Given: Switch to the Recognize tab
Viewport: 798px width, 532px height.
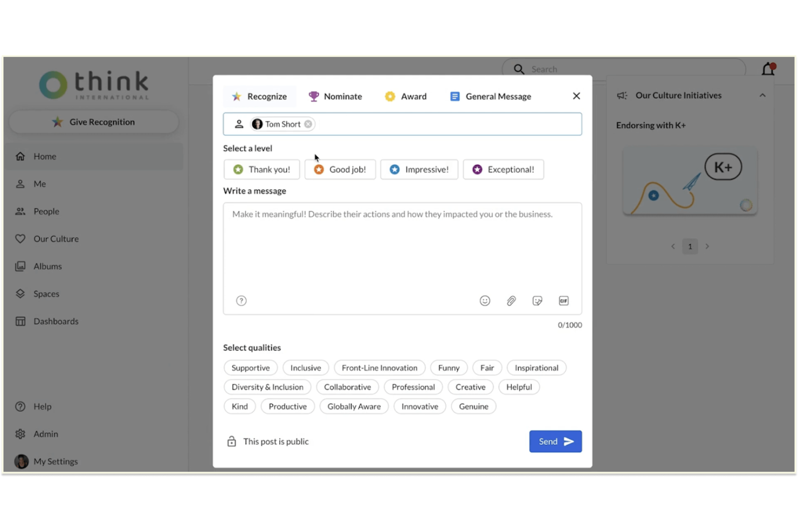Looking at the screenshot, I should [x=259, y=96].
